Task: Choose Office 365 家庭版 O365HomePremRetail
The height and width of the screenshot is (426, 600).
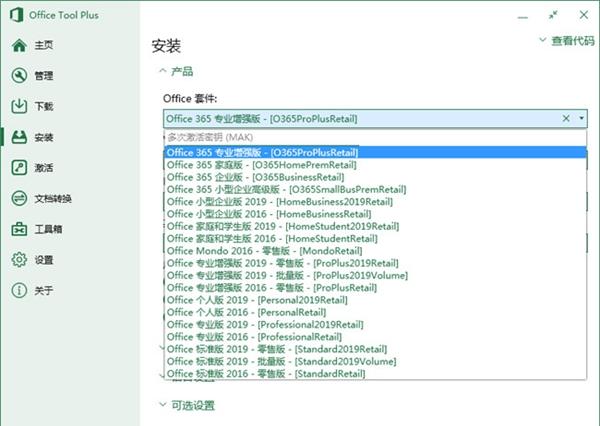Action: [375, 165]
